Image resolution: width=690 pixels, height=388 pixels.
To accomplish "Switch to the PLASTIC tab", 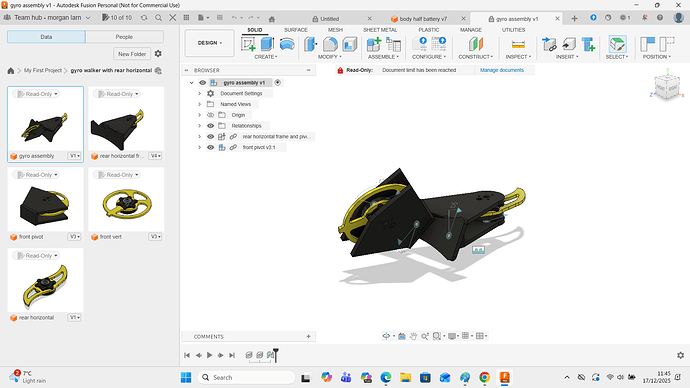I will coord(429,30).
